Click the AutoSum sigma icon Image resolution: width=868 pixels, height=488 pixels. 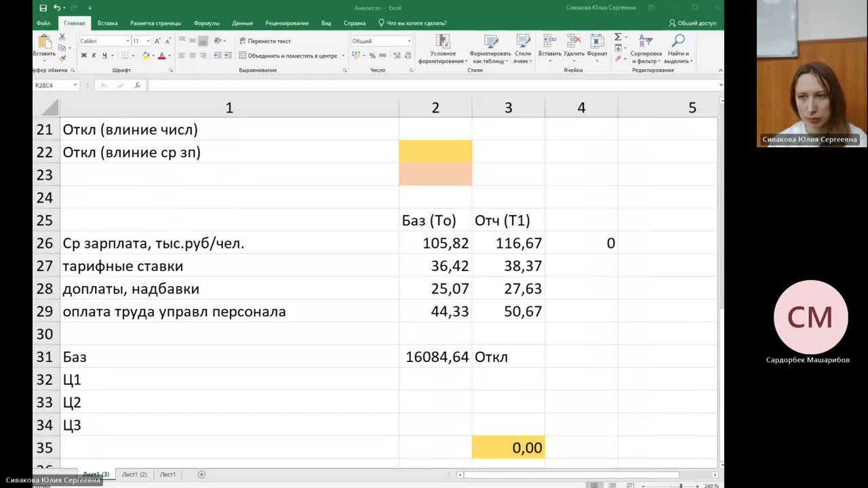[x=618, y=37]
